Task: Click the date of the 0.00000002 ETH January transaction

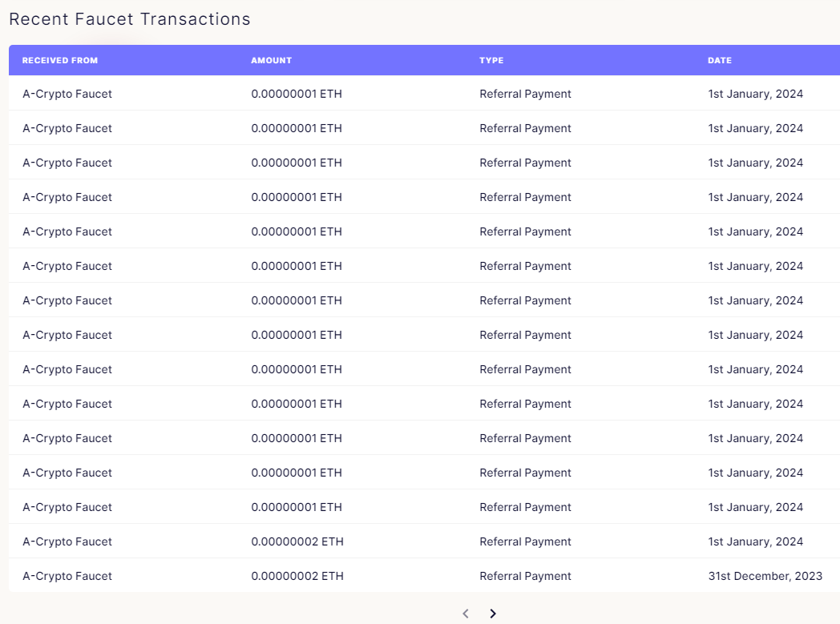Action: (755, 541)
